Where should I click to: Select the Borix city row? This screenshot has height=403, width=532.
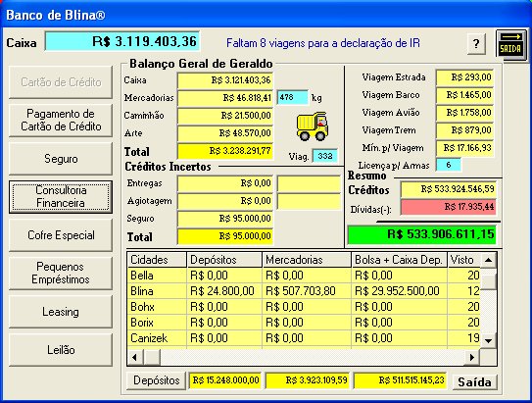(304, 323)
